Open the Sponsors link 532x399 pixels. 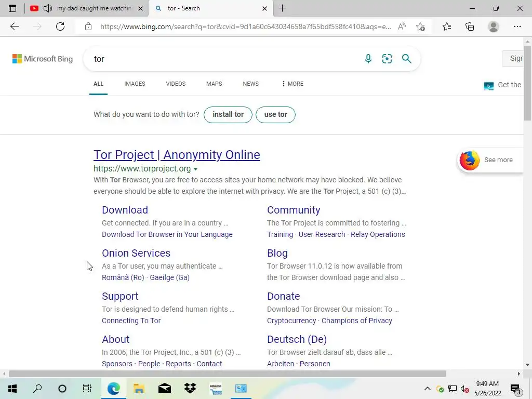(x=117, y=364)
